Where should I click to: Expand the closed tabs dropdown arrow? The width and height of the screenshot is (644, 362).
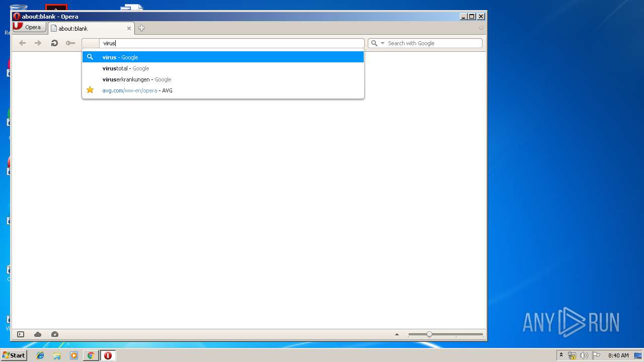click(481, 28)
